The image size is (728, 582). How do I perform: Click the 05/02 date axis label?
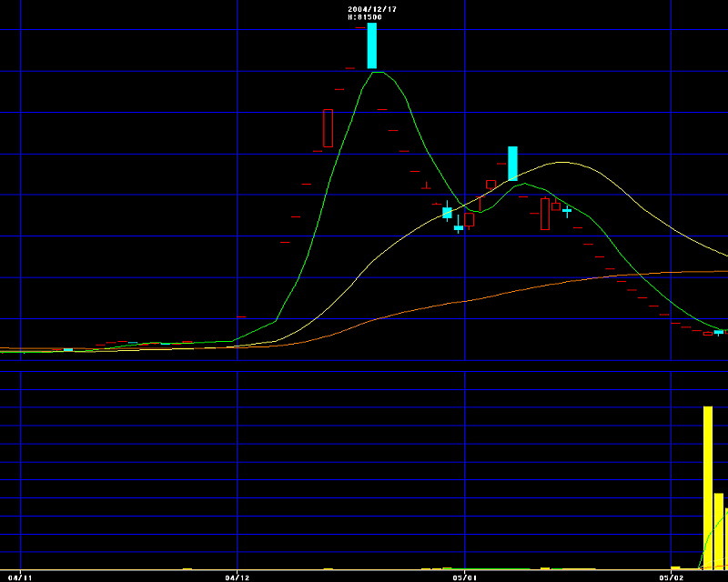tap(672, 577)
